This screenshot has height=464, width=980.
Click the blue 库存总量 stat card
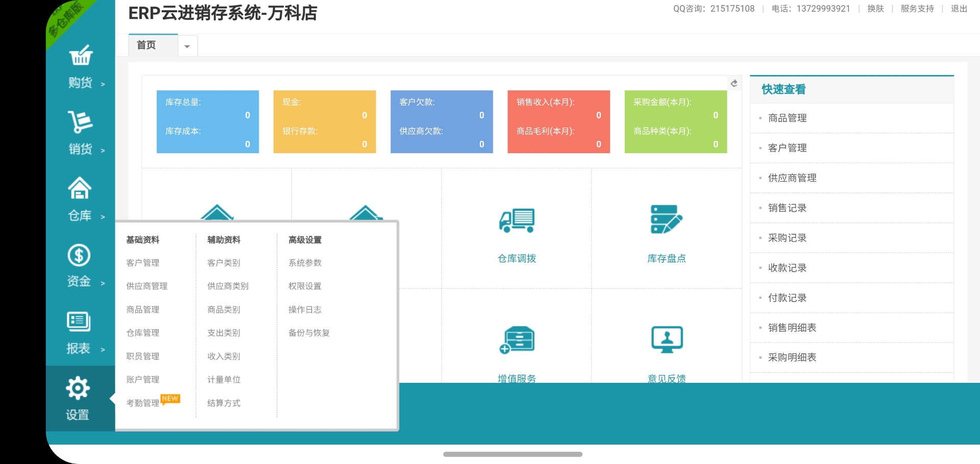tap(208, 122)
